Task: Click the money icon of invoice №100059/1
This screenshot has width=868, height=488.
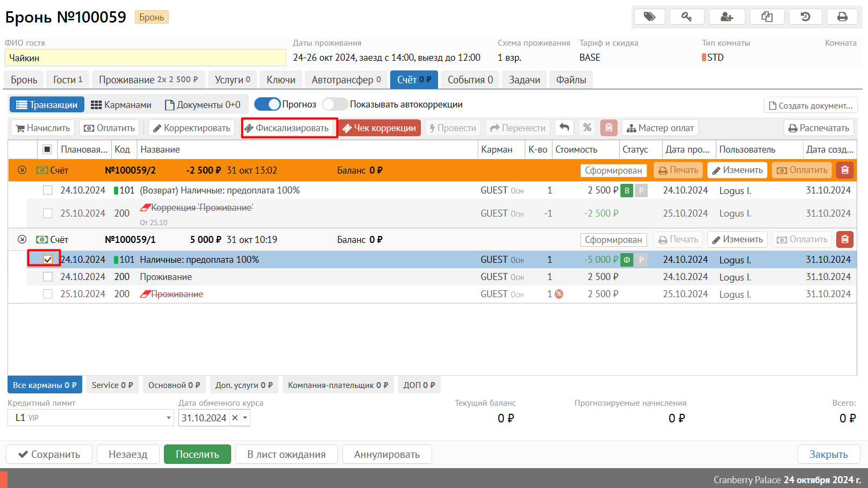Action: 42,240
